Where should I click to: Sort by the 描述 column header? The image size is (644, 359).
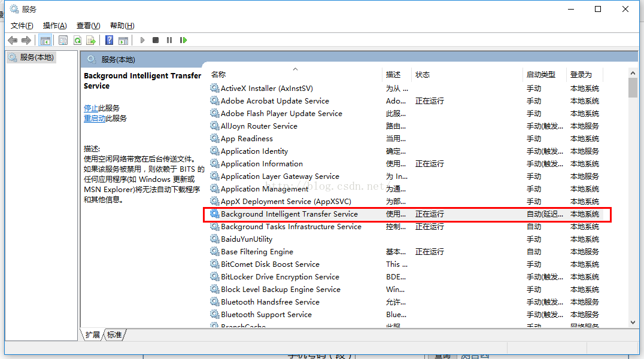[x=393, y=74]
